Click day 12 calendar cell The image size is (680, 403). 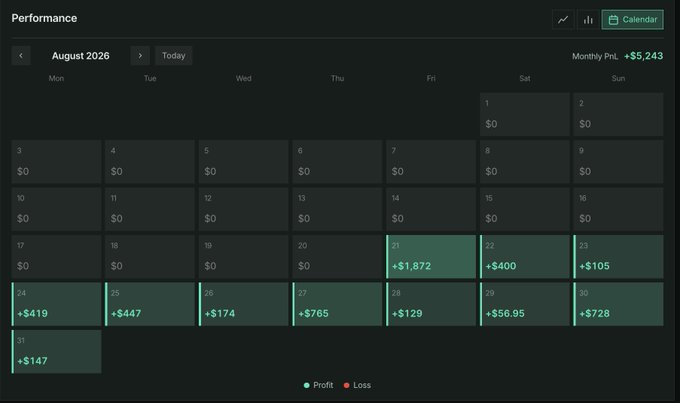coord(244,209)
